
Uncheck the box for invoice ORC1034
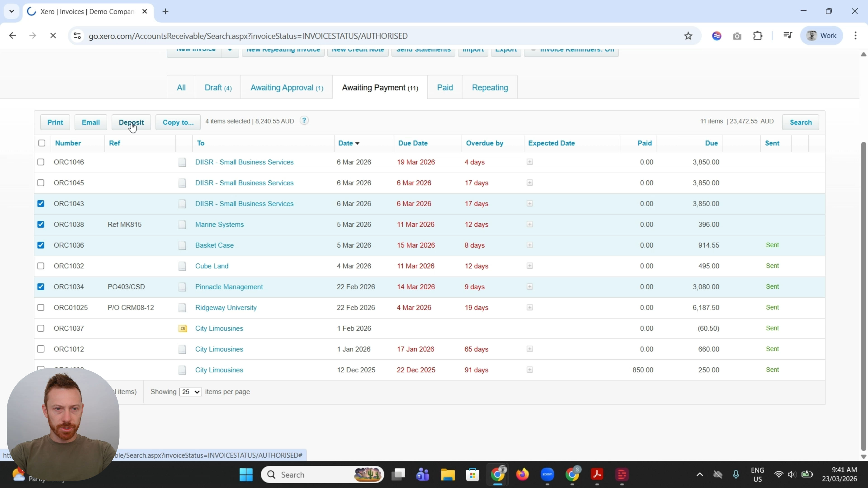(41, 287)
